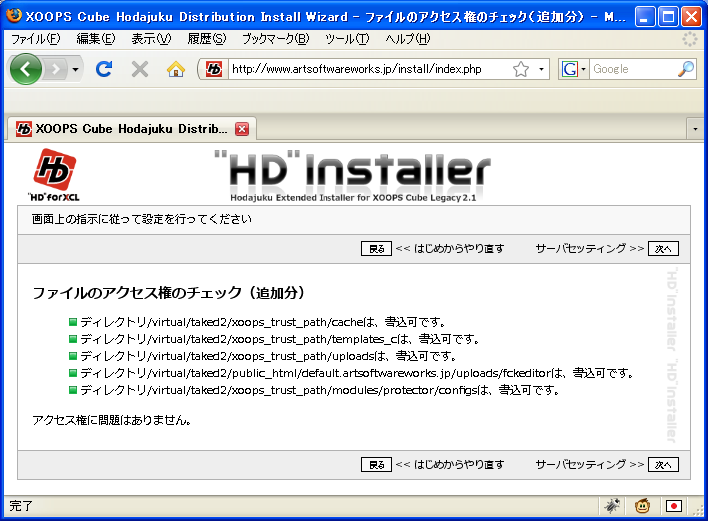Click the top << はじめからやり直す text

[x=450, y=249]
